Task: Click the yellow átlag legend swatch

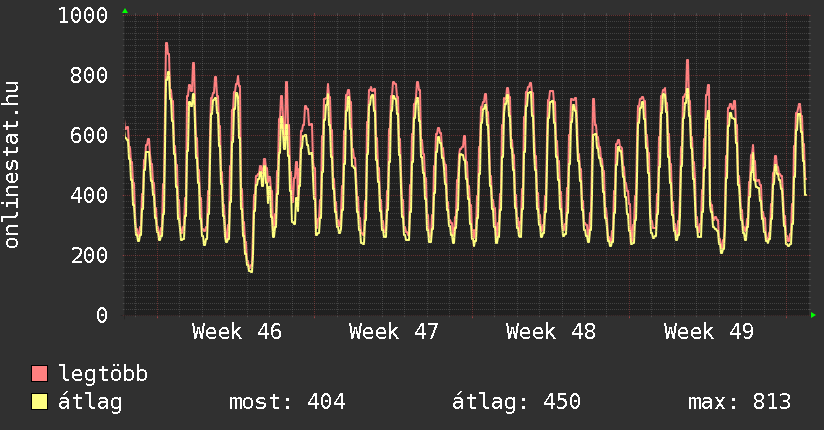Action: (x=40, y=402)
